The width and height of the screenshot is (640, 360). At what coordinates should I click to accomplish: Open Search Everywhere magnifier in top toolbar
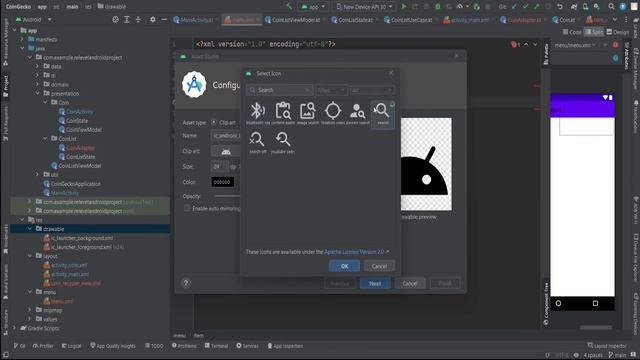tap(611, 7)
